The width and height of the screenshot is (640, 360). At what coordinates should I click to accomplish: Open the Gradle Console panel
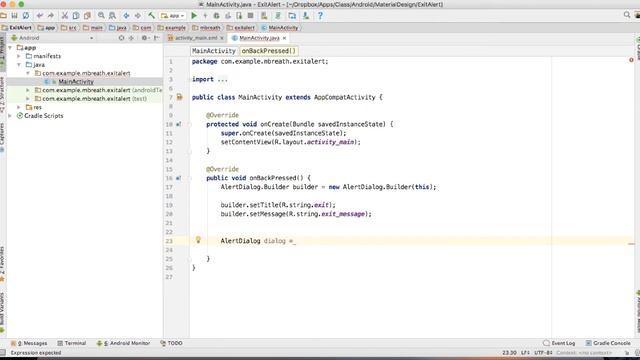(608, 343)
